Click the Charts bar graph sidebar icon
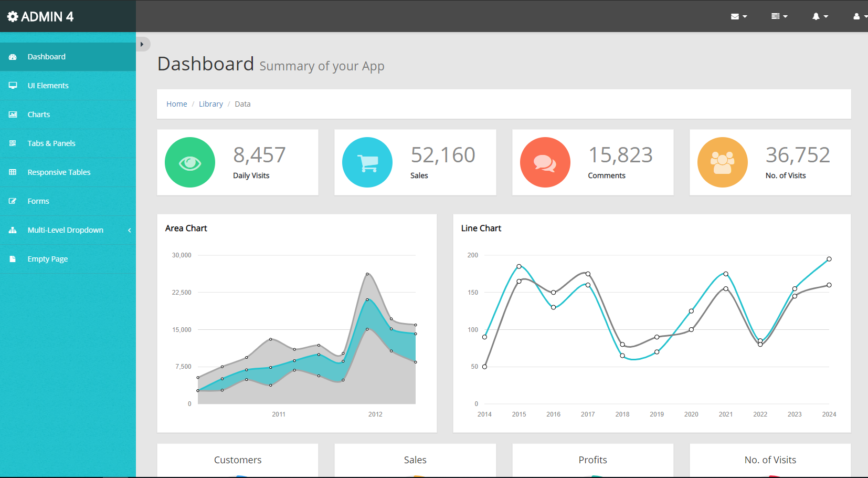 [13, 115]
